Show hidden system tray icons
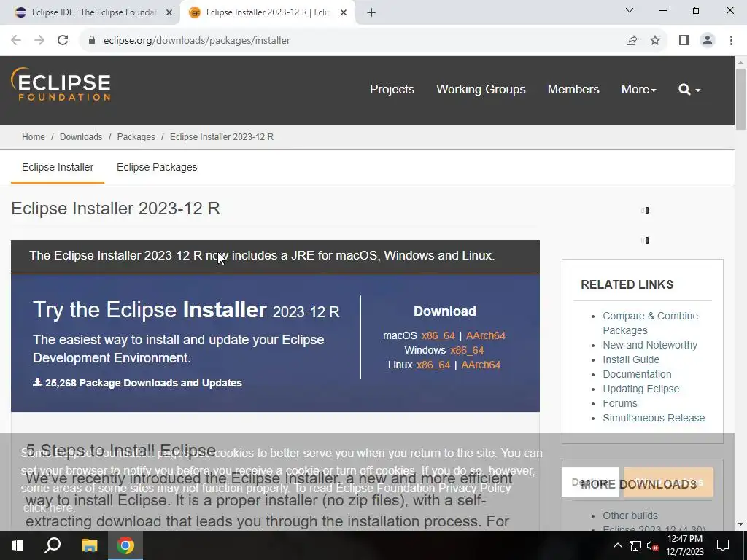The width and height of the screenshot is (747, 560). [617, 545]
